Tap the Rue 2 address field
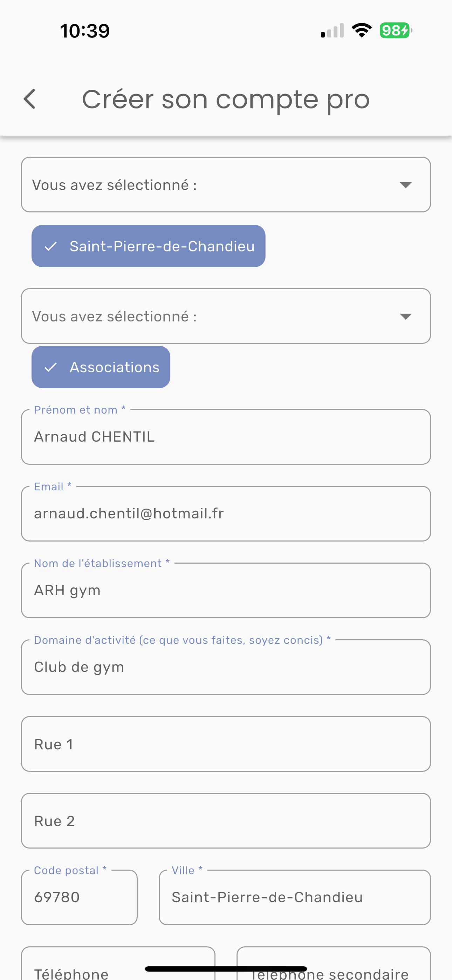 [x=226, y=821]
